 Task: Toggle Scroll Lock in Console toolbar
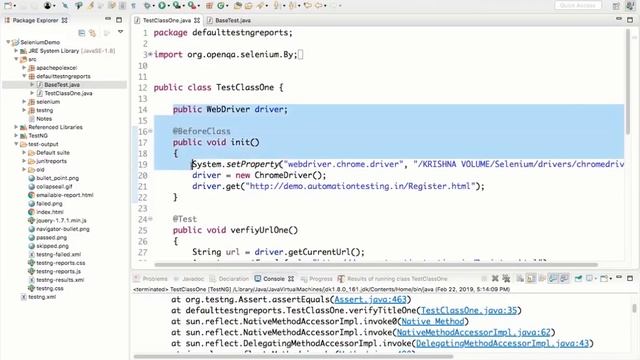click(531, 278)
